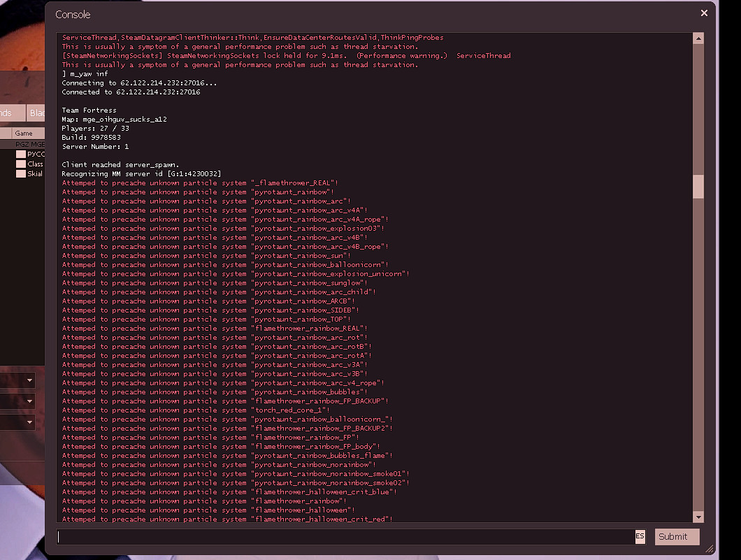The image size is (741, 560).
Task: Select the partially visible Bla tab
Action: pyautogui.click(x=36, y=113)
